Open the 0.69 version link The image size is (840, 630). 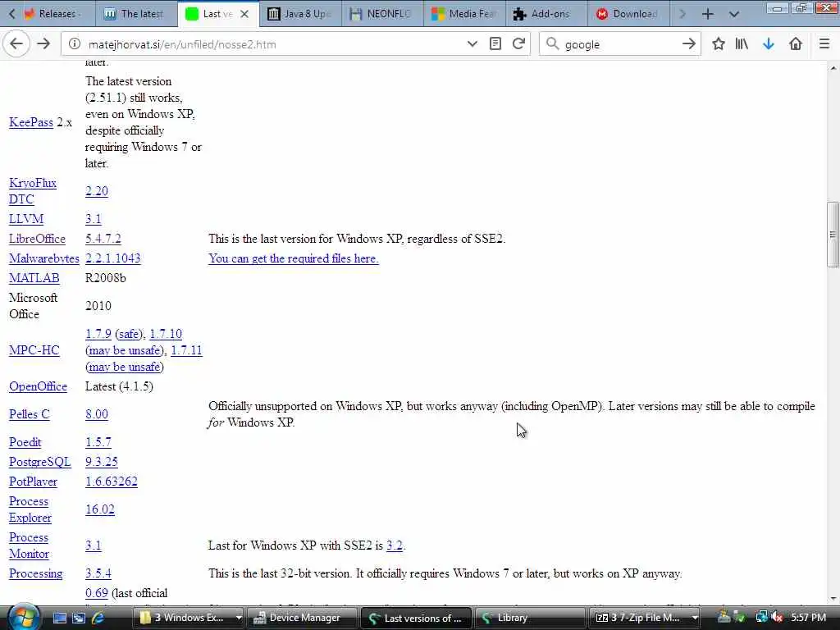coord(97,594)
